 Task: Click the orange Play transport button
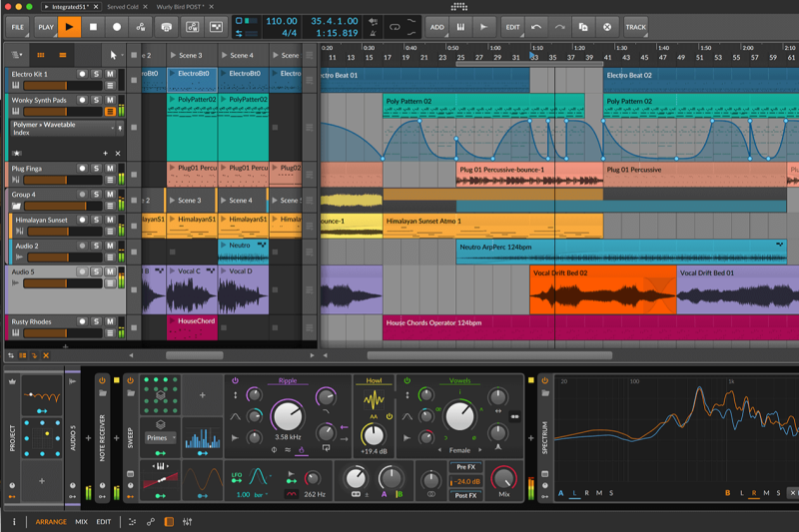(69, 27)
